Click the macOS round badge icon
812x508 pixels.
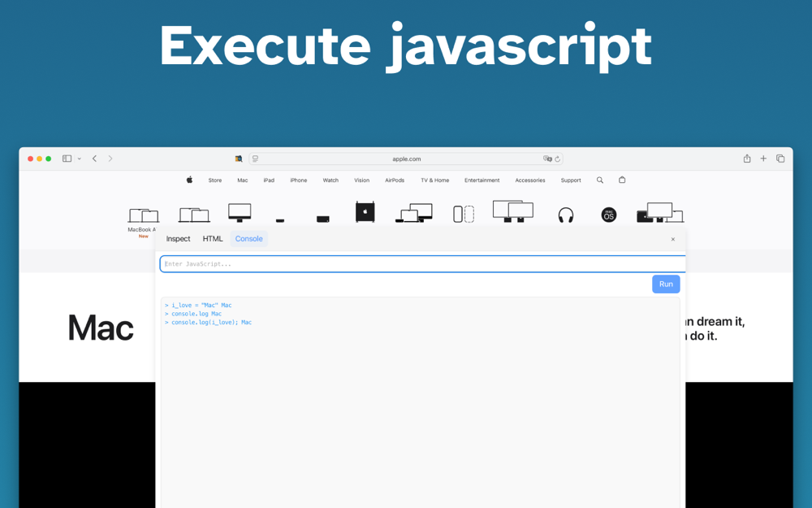609,215
